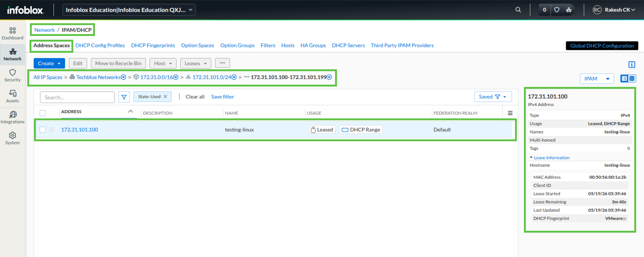Expand the 172.31.101.100-172.31.101.199 range menu

click(329, 77)
